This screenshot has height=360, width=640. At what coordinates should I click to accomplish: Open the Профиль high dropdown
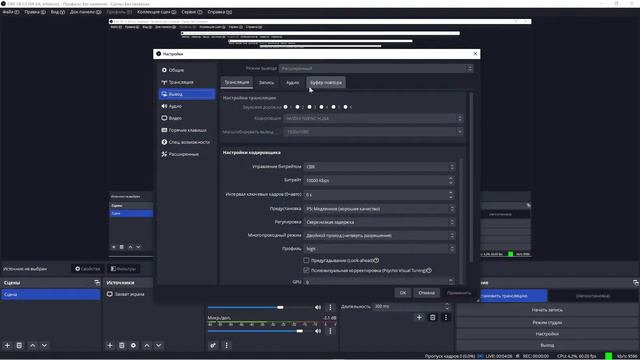tap(379, 249)
